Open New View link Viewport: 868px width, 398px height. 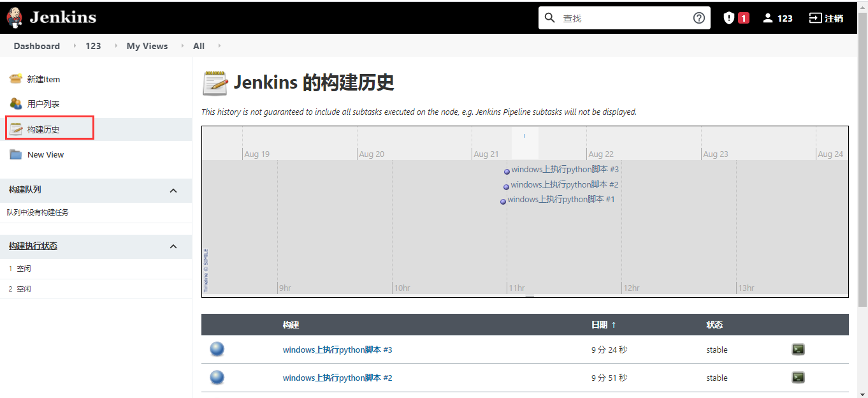click(46, 154)
